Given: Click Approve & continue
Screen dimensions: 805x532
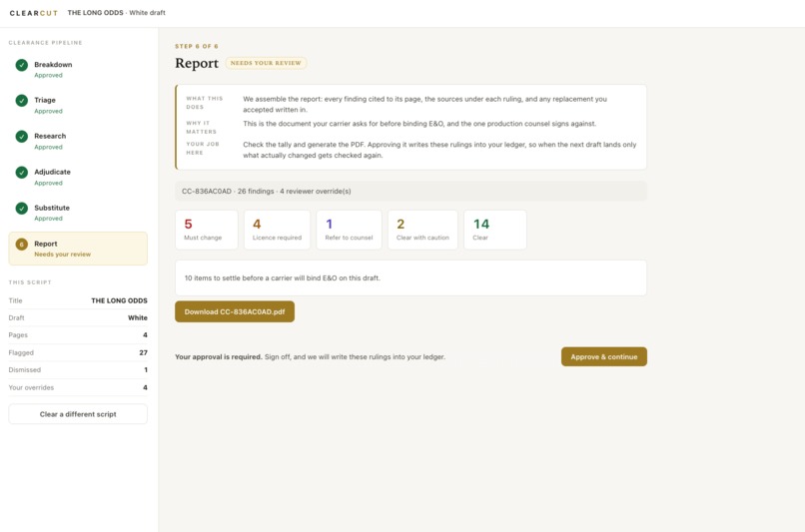Looking at the screenshot, I should point(603,356).
